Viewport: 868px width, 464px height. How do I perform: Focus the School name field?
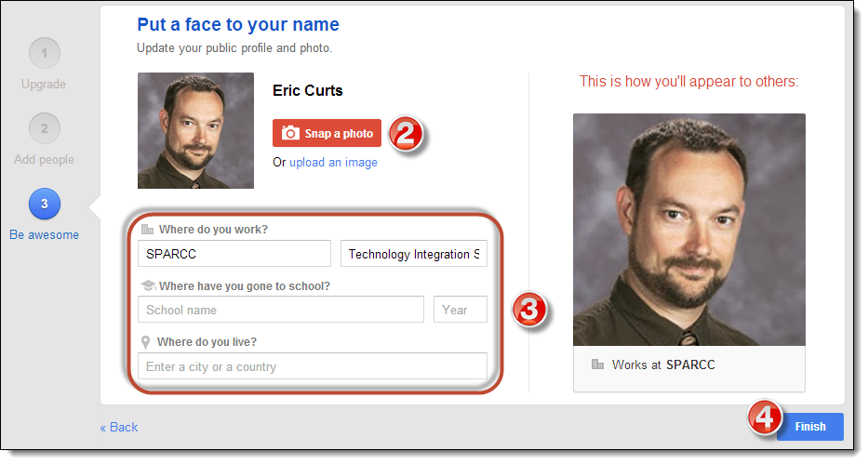click(281, 310)
